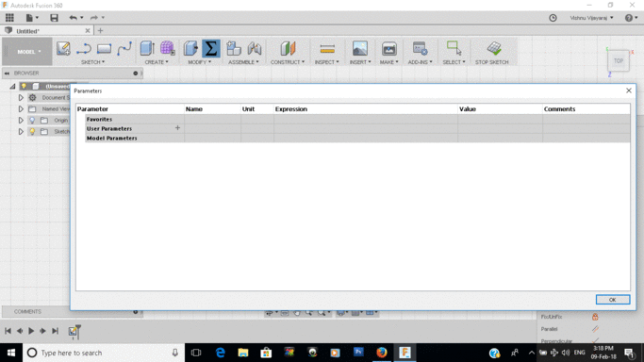Click the Change Parameters sigma icon
644x362 pixels.
(x=211, y=48)
